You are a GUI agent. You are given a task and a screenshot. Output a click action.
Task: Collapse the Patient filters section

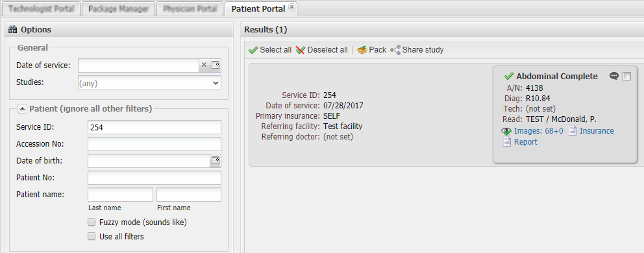(22, 109)
